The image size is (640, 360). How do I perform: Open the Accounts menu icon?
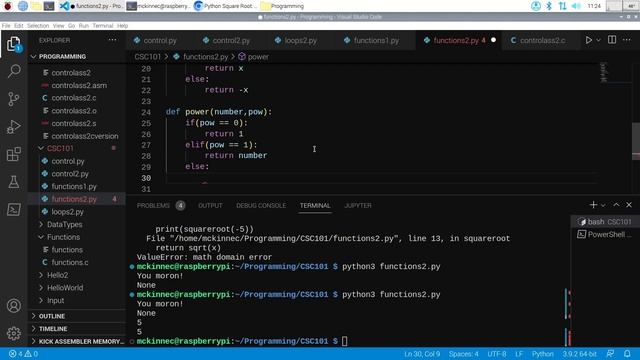pyautogui.click(x=13, y=306)
